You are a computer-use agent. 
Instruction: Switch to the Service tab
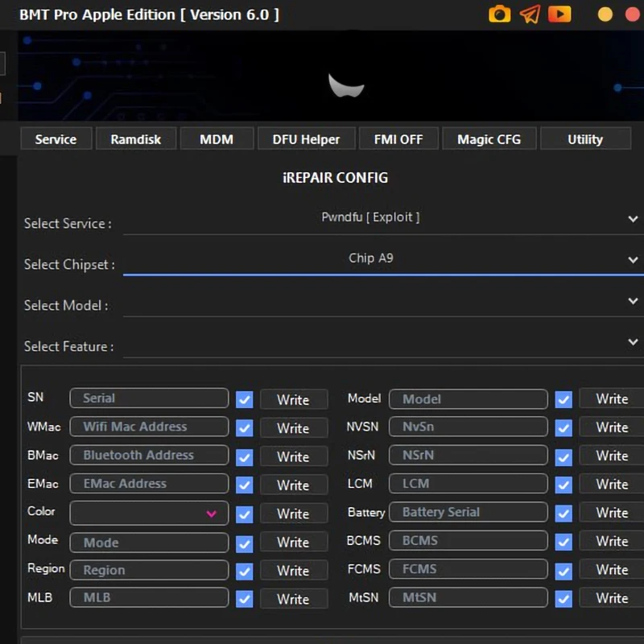(56, 139)
